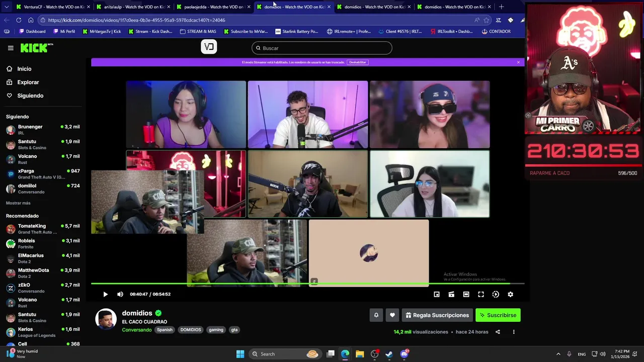644x362 pixels.
Task: Go to Inicio in sidebar
Action: (24, 69)
